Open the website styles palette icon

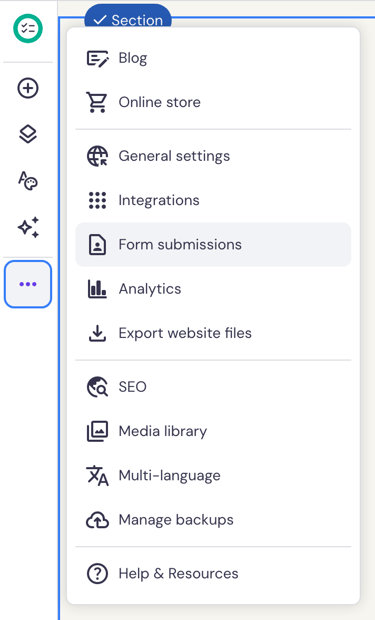click(28, 181)
